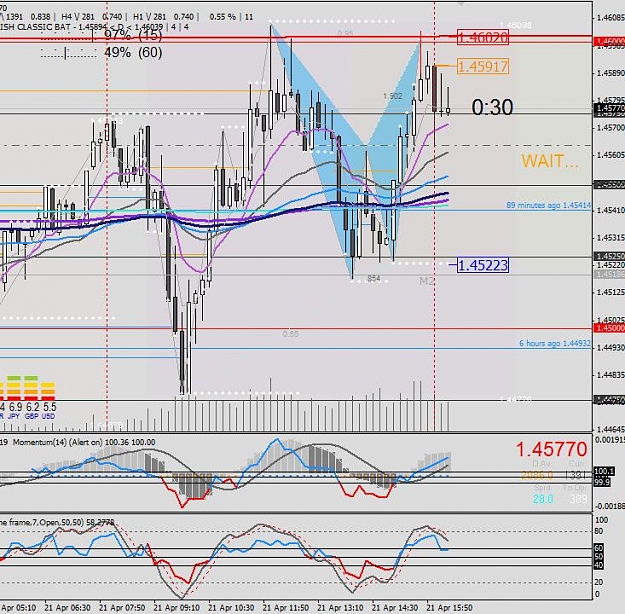This screenshot has width=625, height=614.
Task: Click the 1.44645 price axis value
Action: pos(611,430)
